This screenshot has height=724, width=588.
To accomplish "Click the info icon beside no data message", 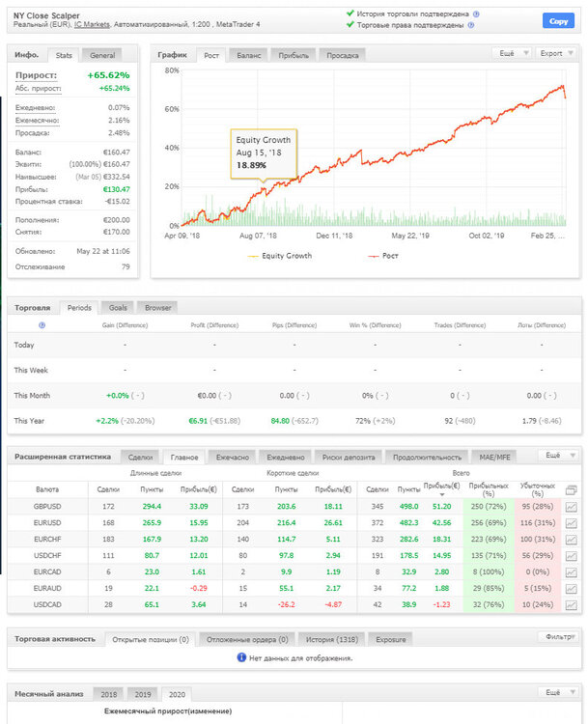I will [241, 657].
